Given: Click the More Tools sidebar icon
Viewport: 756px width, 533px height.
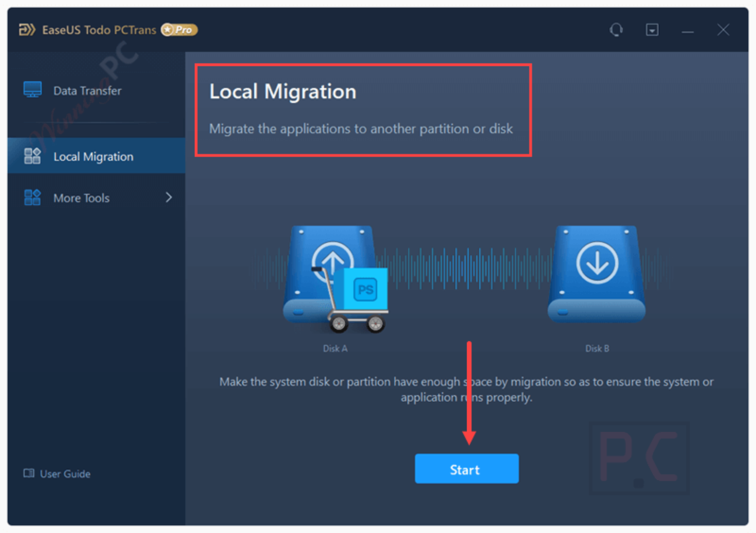Looking at the screenshot, I should click(32, 197).
